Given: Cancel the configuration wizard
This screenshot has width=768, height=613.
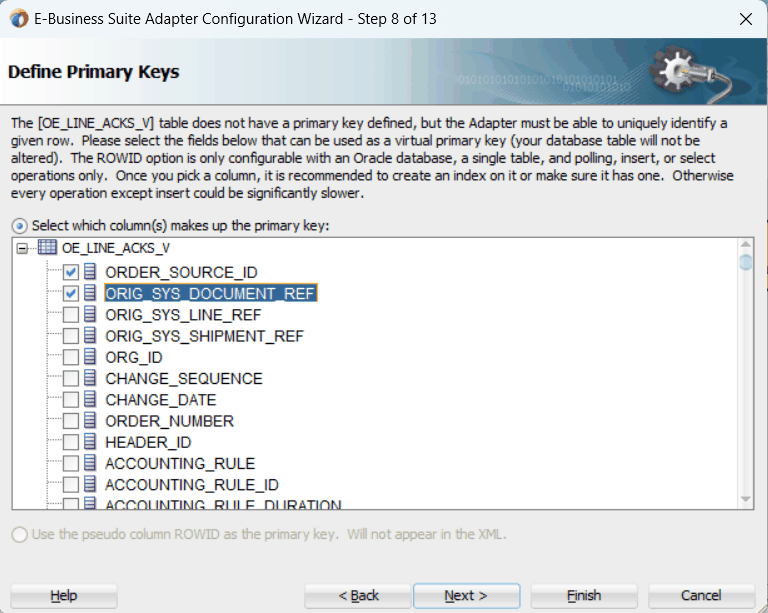Looking at the screenshot, I should click(x=701, y=595).
